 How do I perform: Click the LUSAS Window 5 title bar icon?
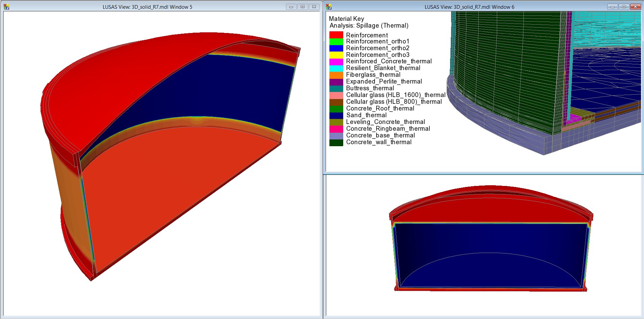tap(6, 7)
